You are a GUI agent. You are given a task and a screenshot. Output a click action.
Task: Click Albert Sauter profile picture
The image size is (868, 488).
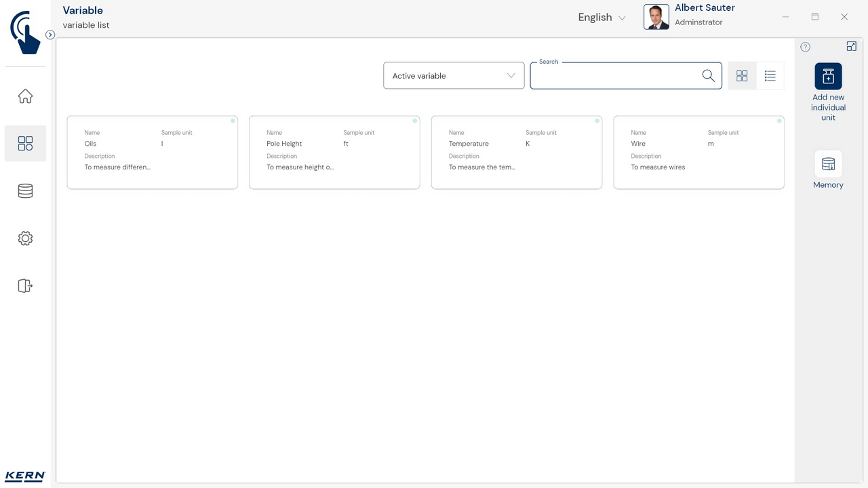tap(656, 18)
